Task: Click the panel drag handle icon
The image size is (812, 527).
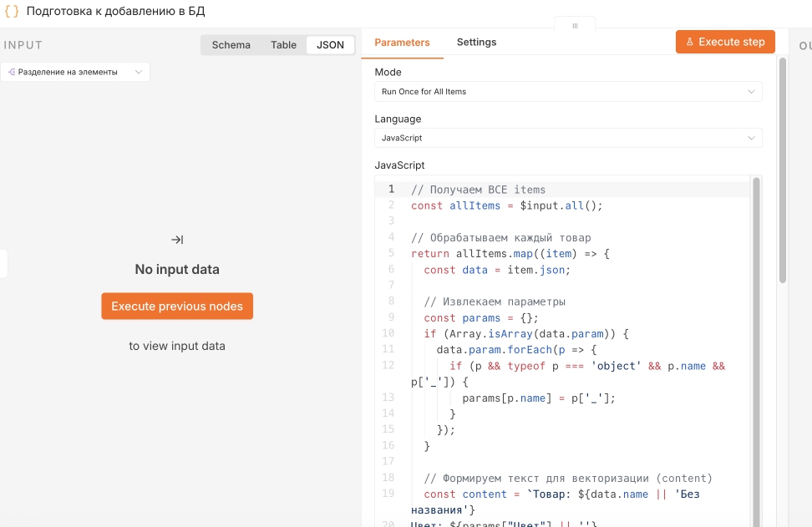Action: point(575,26)
